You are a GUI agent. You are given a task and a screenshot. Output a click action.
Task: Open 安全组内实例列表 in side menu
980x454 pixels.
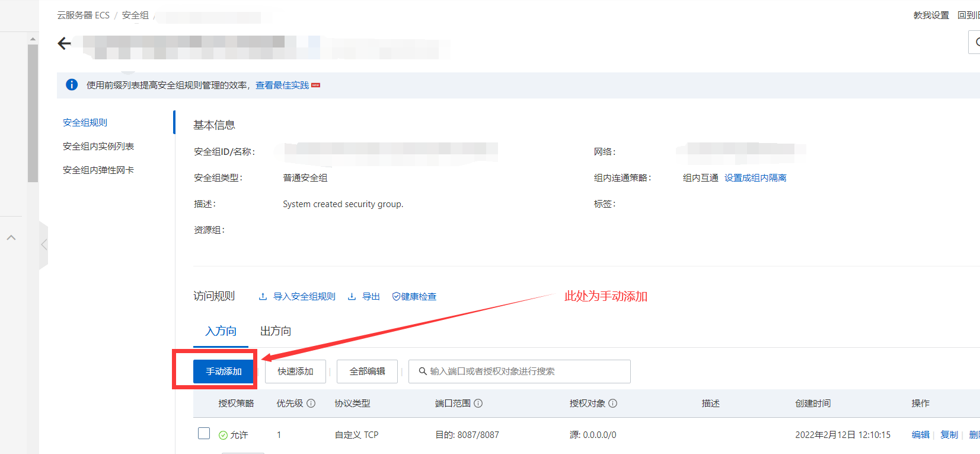[x=98, y=147]
